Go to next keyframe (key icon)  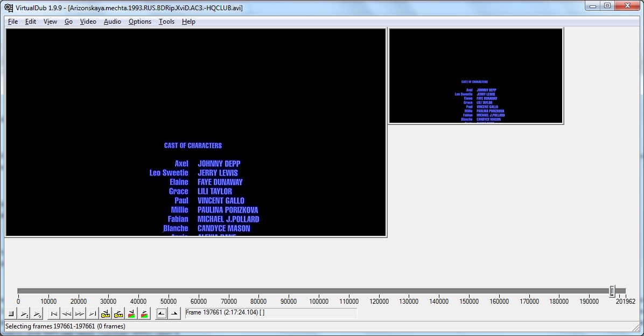[x=118, y=314]
